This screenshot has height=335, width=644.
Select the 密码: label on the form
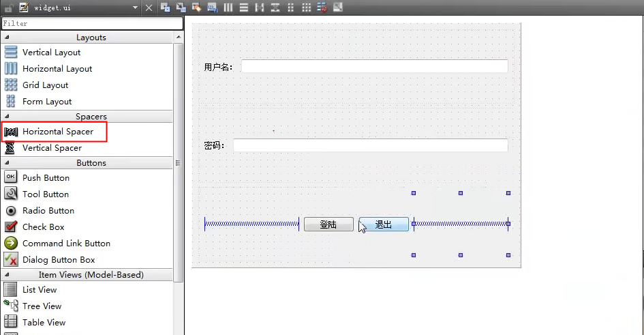tap(215, 145)
